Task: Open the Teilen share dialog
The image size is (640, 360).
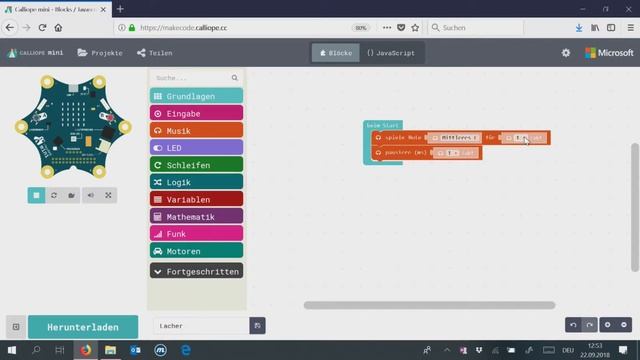Action: point(155,53)
